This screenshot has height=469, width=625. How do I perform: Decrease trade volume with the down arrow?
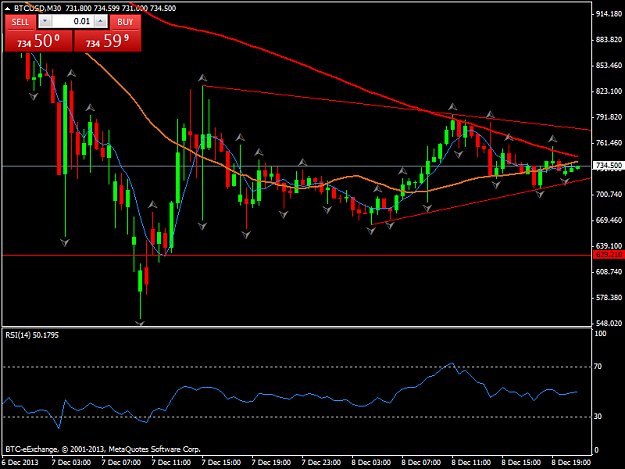(x=45, y=22)
